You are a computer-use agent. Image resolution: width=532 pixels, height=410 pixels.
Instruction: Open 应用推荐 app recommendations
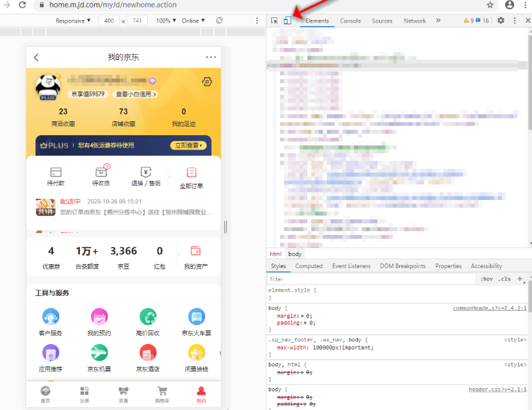click(51, 358)
